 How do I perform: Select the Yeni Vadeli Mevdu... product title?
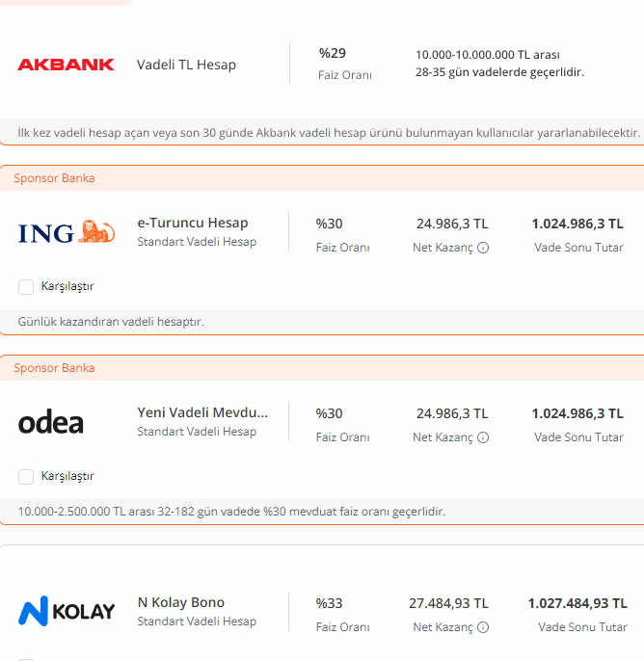click(202, 412)
